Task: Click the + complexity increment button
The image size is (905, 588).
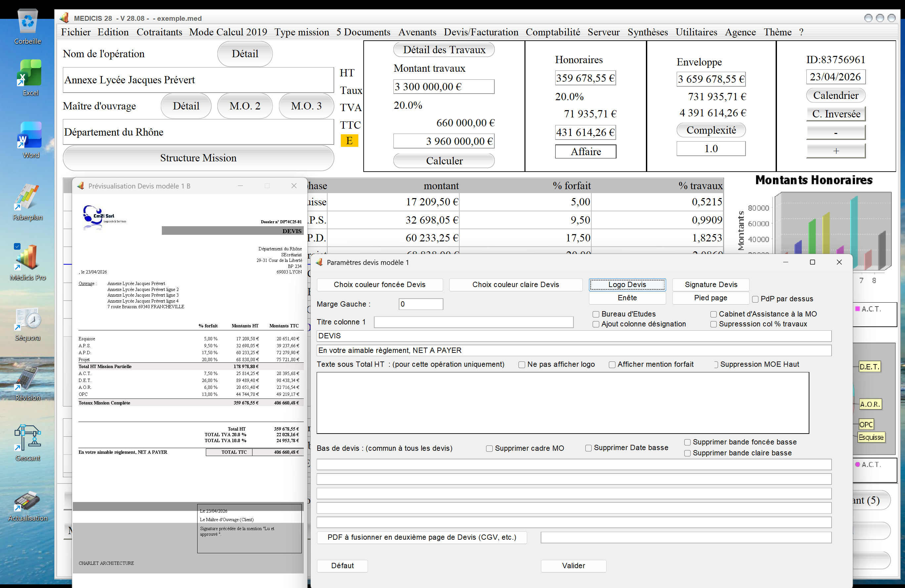Action: pyautogui.click(x=836, y=151)
